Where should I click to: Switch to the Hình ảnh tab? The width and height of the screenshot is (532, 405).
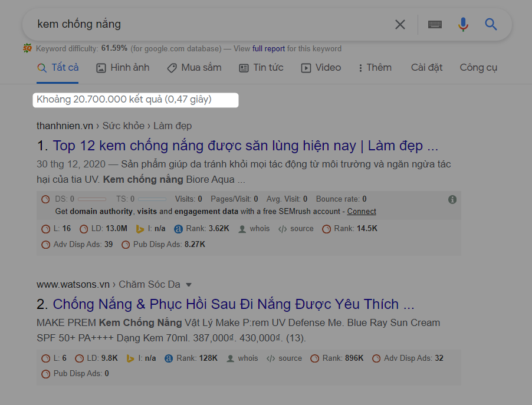123,68
